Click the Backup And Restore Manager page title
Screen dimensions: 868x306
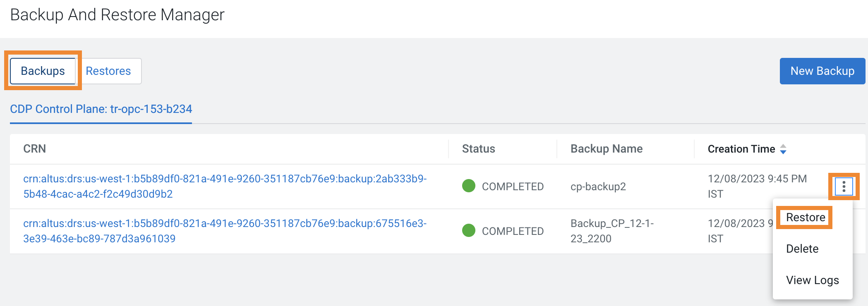pos(118,15)
